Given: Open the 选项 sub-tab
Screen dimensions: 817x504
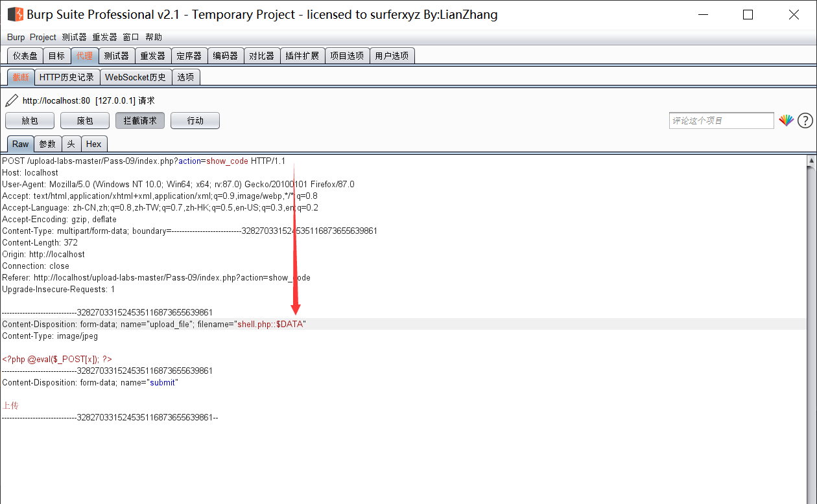Looking at the screenshot, I should click(x=185, y=77).
